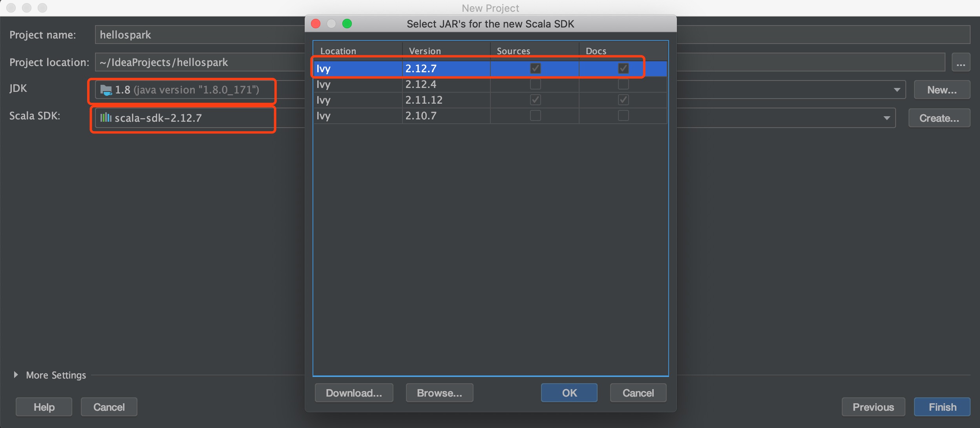Click the JDK folder icon

(x=106, y=90)
